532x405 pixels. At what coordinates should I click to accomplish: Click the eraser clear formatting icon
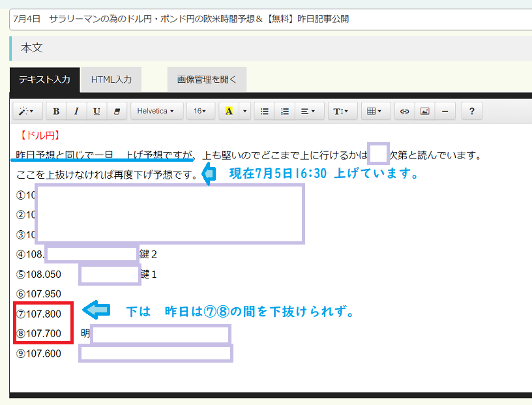117,111
